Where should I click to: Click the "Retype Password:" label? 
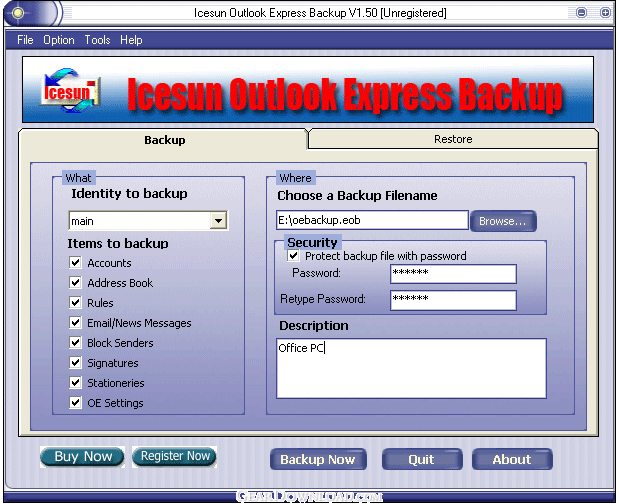pyautogui.click(x=323, y=299)
